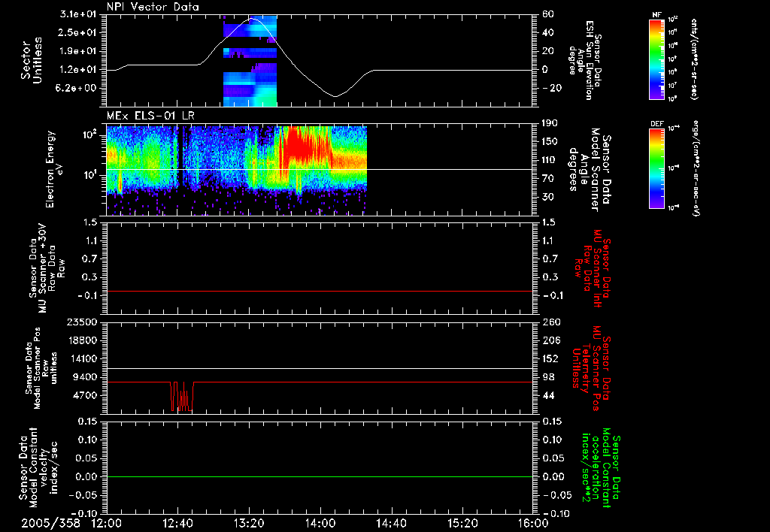This screenshot has width=770, height=532.
Task: Click the 'Sector Unitless' axis label
Action: [32, 60]
